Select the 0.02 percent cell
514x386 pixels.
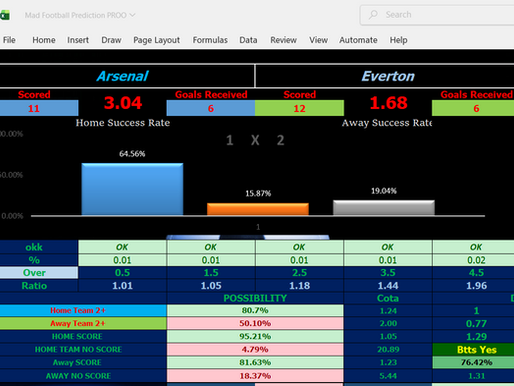(x=473, y=260)
